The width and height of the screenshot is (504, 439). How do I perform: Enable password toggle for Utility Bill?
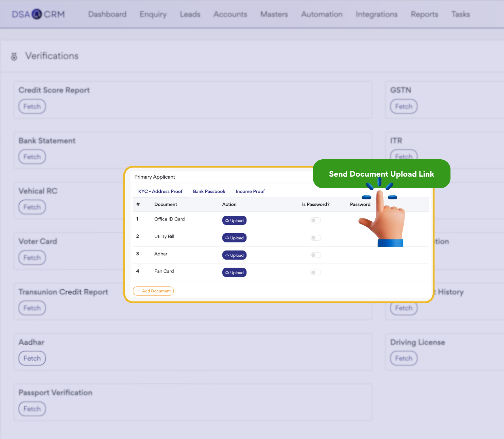click(x=315, y=238)
